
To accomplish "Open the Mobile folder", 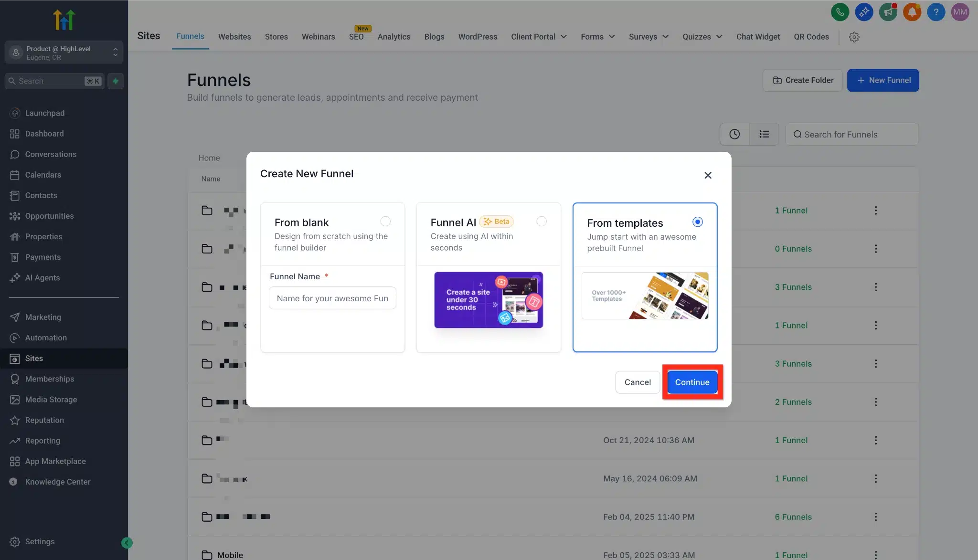I will point(230,555).
